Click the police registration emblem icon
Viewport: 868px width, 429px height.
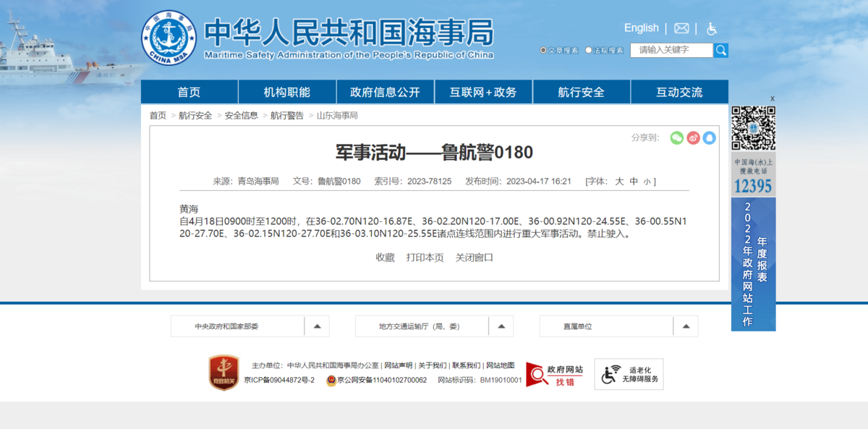[x=331, y=380]
